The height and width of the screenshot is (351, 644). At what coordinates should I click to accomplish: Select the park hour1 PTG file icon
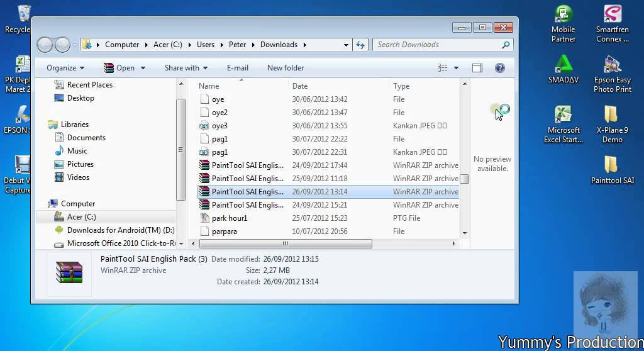tap(204, 218)
